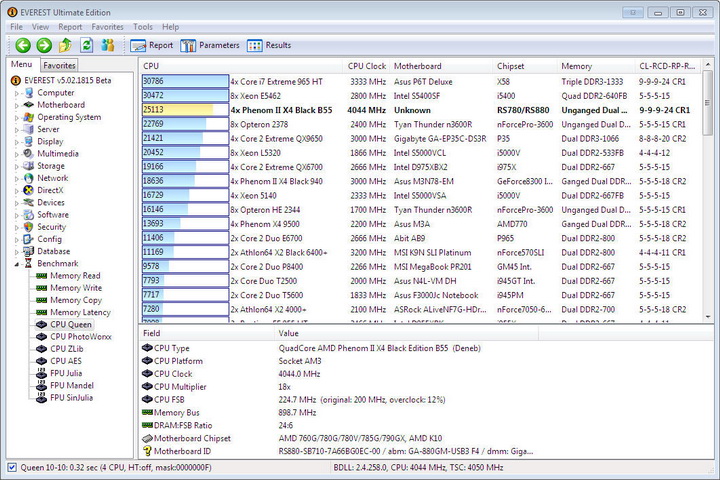Click the Field column header
Viewport: 720px width, 480px height.
click(206, 333)
